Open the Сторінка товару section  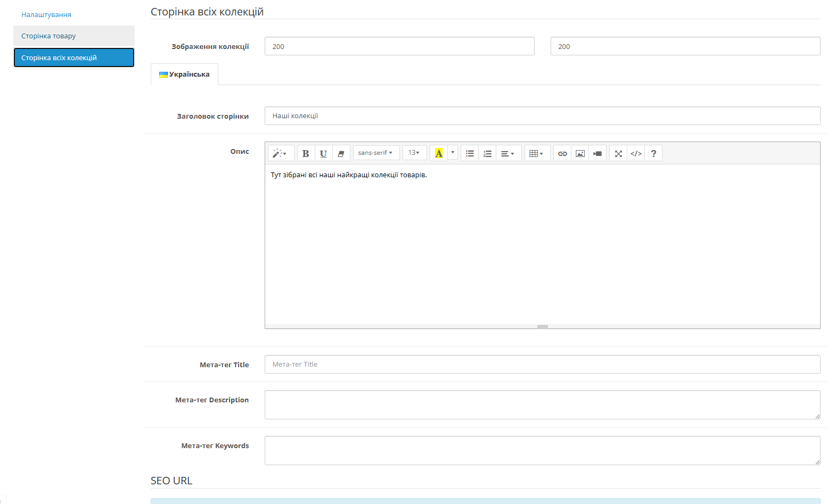(x=74, y=36)
